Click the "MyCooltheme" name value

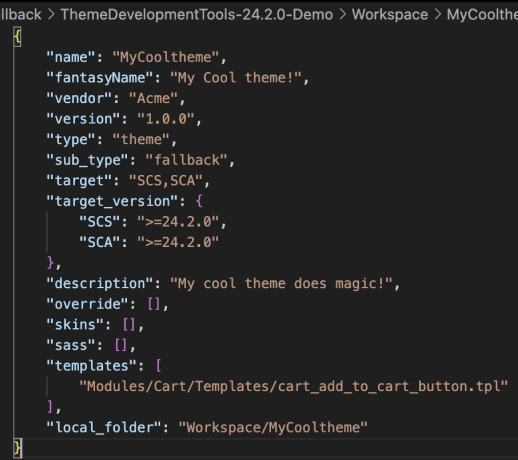point(166,57)
